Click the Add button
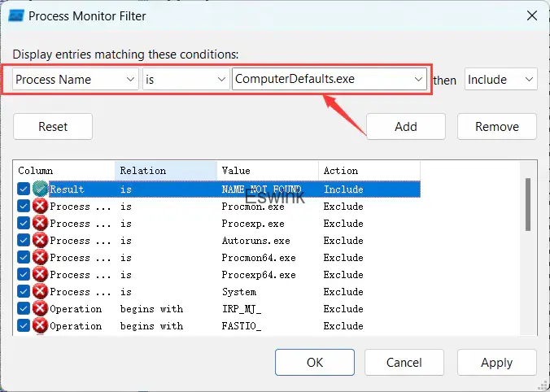 coord(405,126)
